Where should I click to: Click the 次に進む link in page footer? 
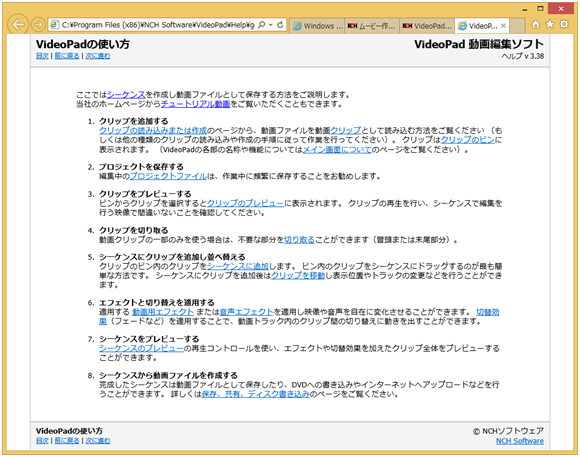click(x=98, y=441)
